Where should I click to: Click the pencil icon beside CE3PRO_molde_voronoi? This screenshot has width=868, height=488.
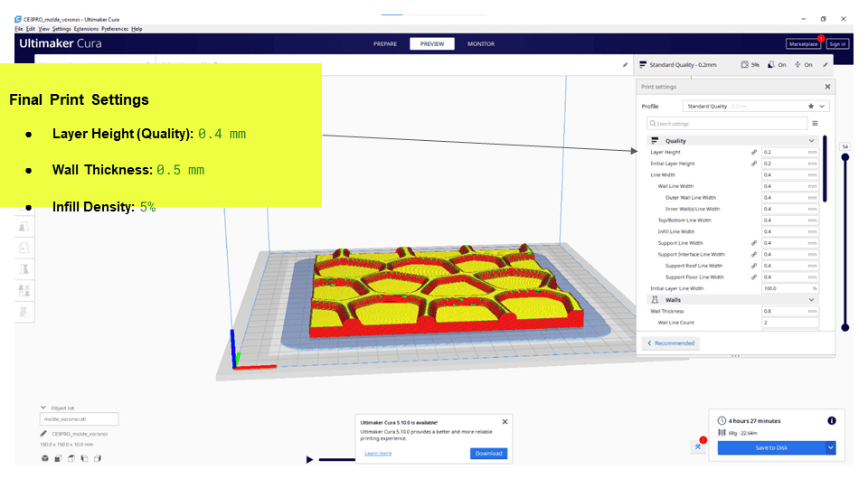point(45,434)
